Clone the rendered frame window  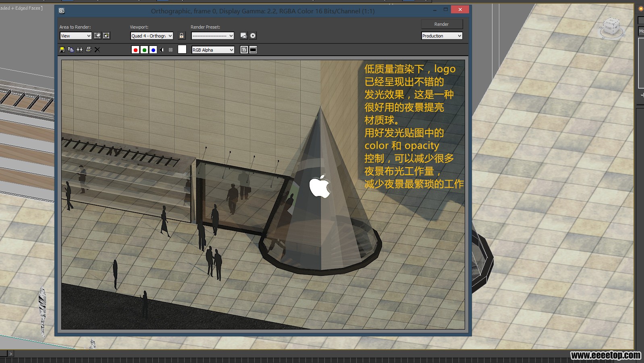point(80,50)
